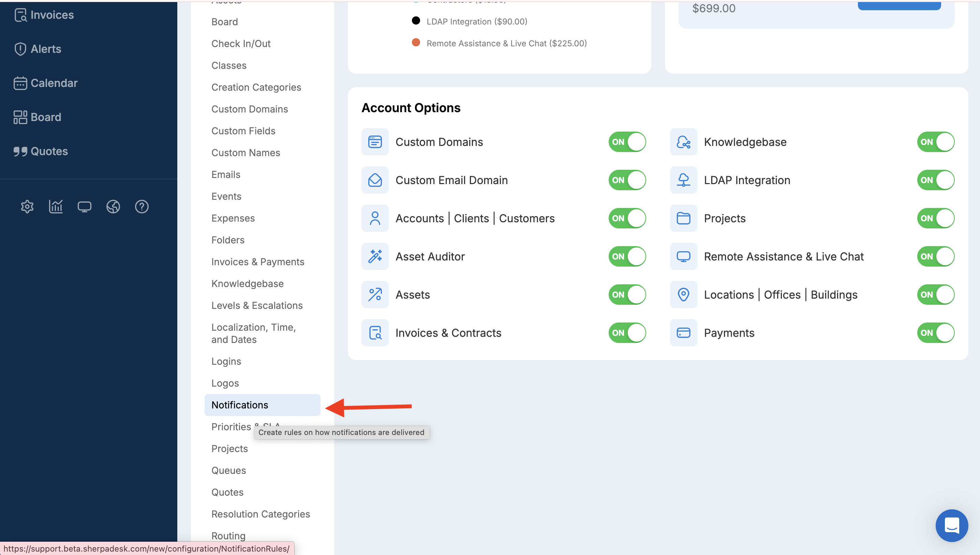Switch off Asset Auditor toggle
This screenshot has height=555, width=980.
point(627,257)
